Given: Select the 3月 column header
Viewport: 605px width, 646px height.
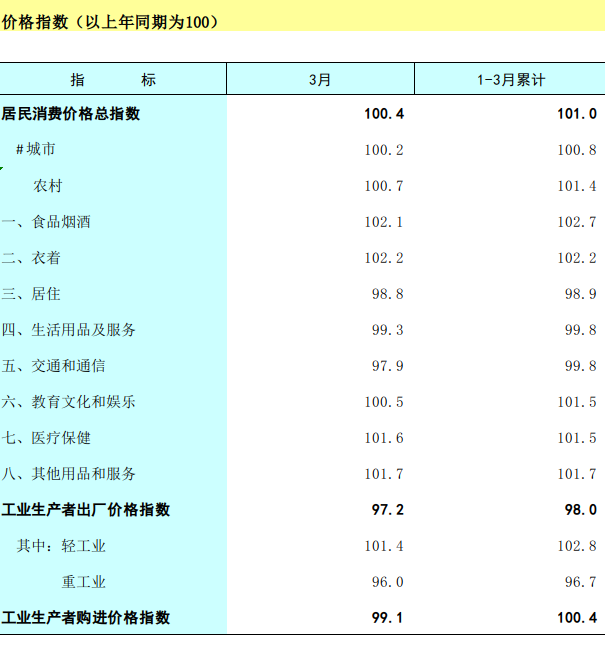Looking at the screenshot, I should 320,79.
